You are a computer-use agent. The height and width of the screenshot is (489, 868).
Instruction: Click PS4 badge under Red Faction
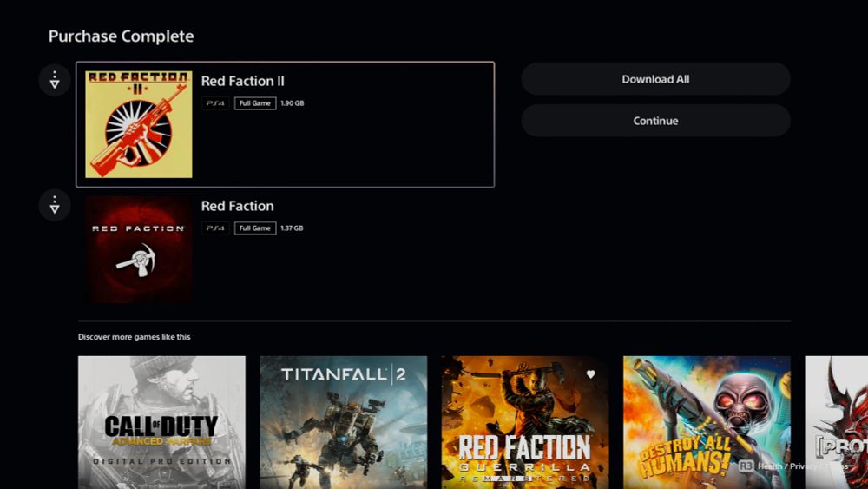[x=215, y=228]
